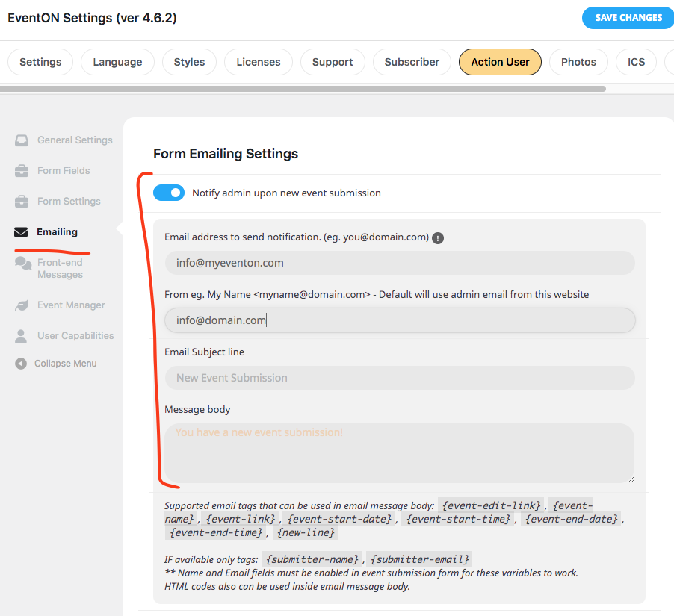Open General Settings in sidebar

pyautogui.click(x=75, y=140)
